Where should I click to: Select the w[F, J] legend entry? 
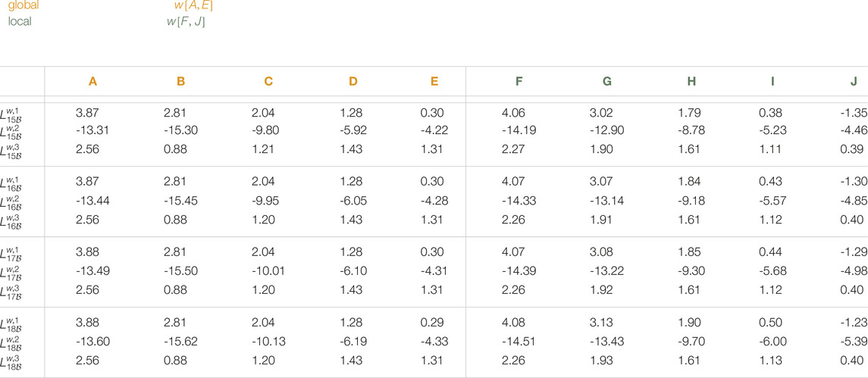(x=186, y=22)
